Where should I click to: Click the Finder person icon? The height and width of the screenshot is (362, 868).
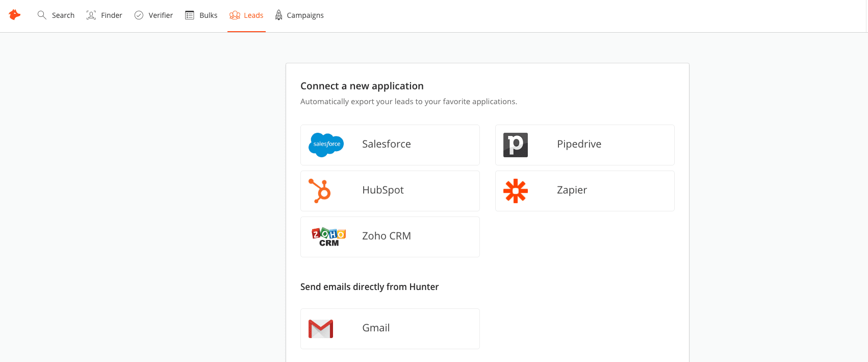click(x=91, y=15)
